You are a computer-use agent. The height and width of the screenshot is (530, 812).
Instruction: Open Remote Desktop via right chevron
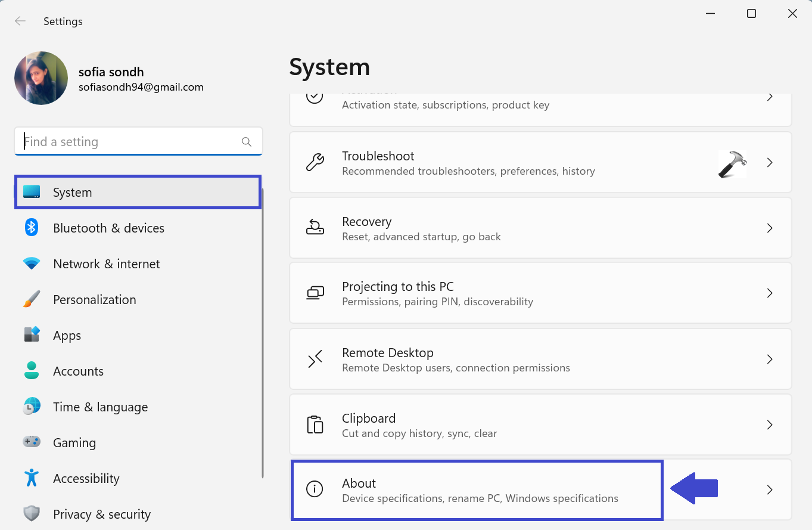tap(770, 359)
